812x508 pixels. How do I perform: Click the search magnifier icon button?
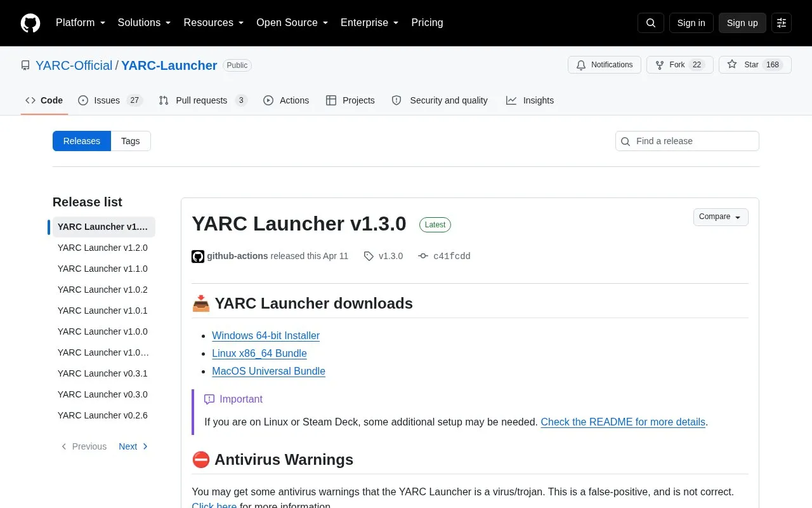651,23
